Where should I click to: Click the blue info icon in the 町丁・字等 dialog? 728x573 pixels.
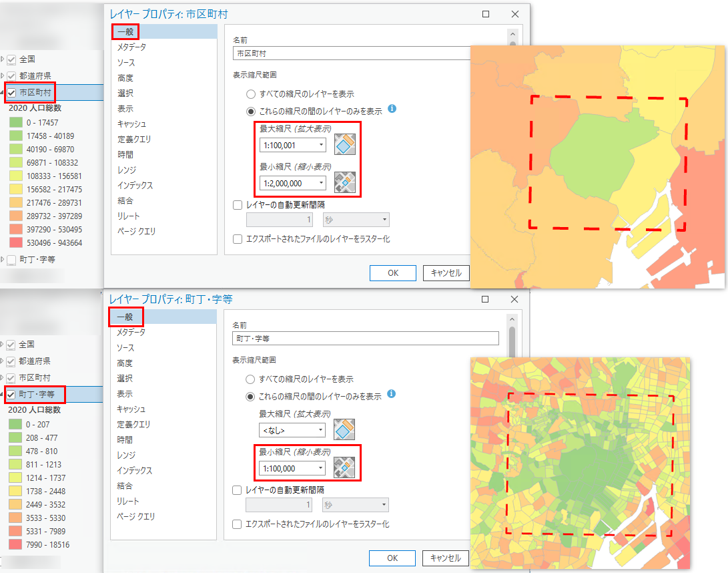pos(392,394)
